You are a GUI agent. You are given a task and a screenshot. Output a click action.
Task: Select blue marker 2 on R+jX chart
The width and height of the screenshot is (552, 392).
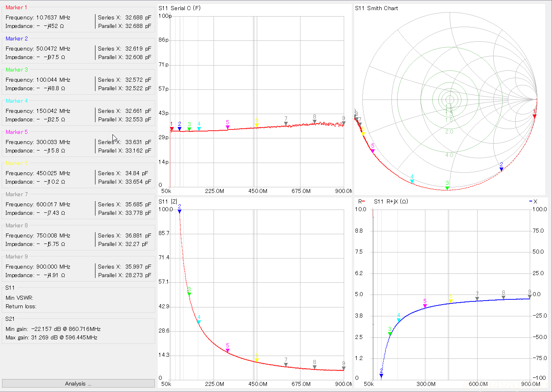click(x=381, y=376)
